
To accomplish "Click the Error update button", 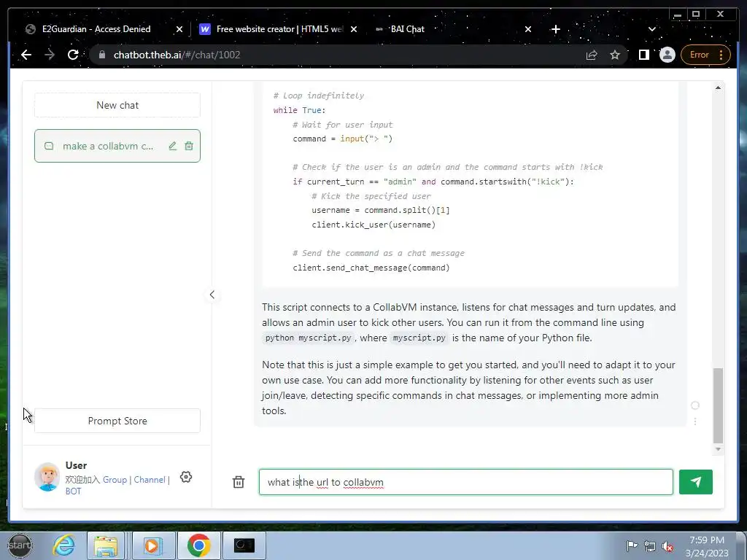I will pos(700,55).
